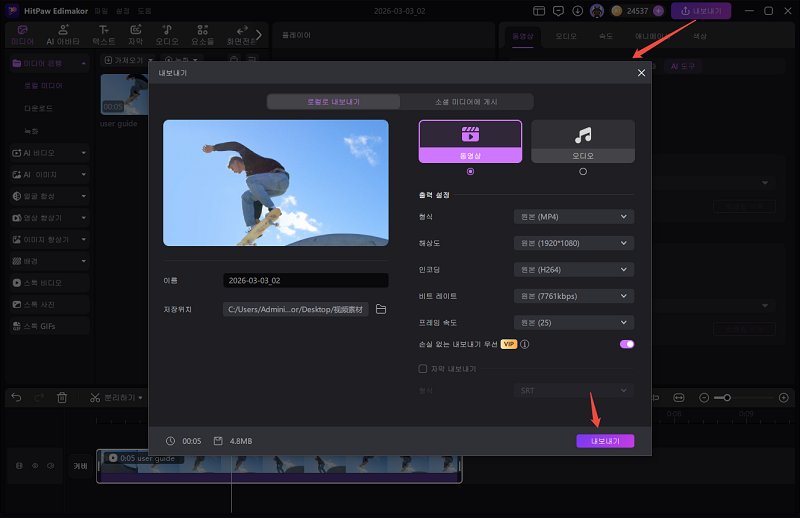Select the 오디오 radio button
The width and height of the screenshot is (800, 518).
point(582,171)
